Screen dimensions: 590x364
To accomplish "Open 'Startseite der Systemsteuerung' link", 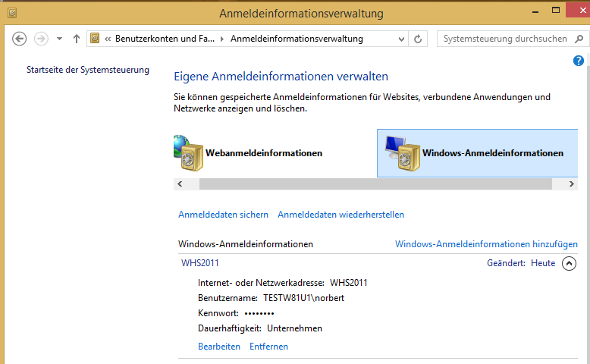I will tap(88, 70).
